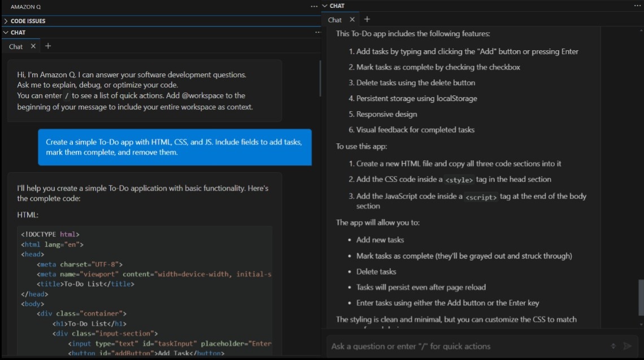Collapse the left Chat section
The height and width of the screenshot is (360, 644).
click(x=6, y=32)
